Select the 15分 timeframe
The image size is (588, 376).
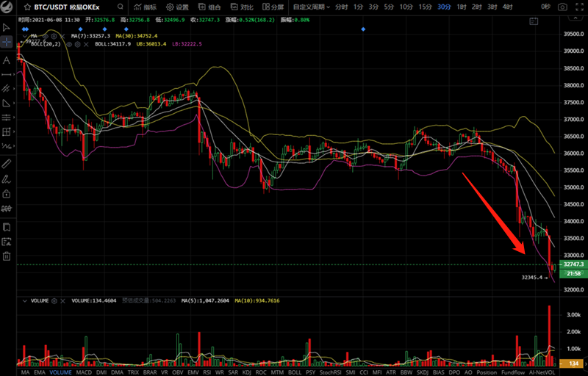pyautogui.click(x=426, y=7)
